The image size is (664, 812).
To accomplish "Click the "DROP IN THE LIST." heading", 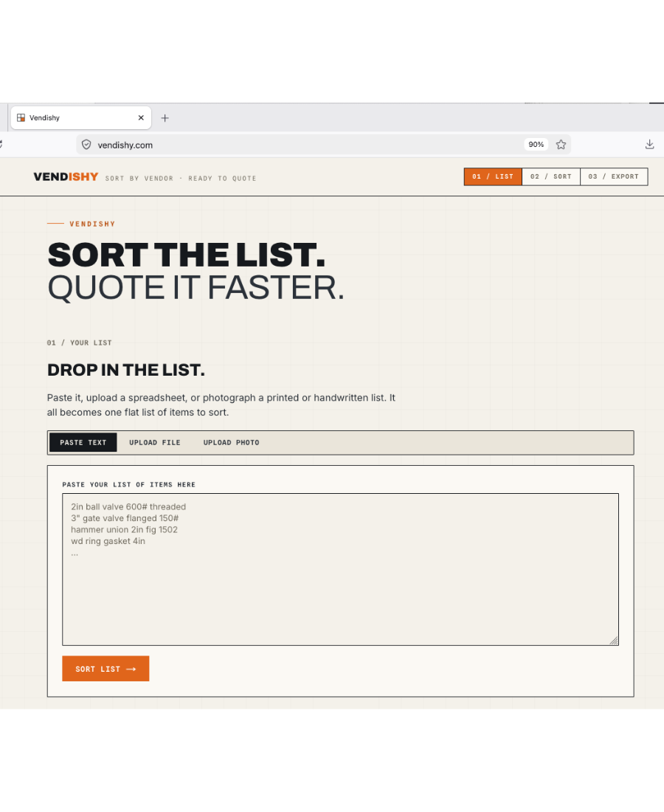I will (x=125, y=370).
